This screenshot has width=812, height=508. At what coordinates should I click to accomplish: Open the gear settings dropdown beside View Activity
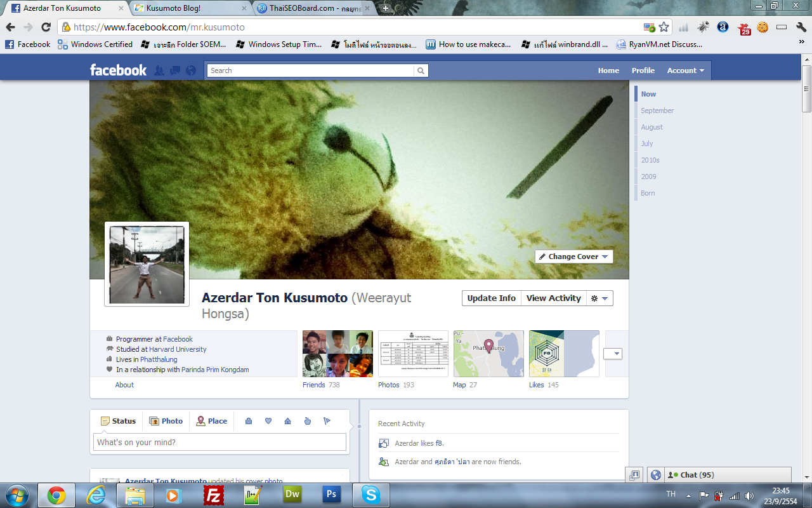(599, 298)
